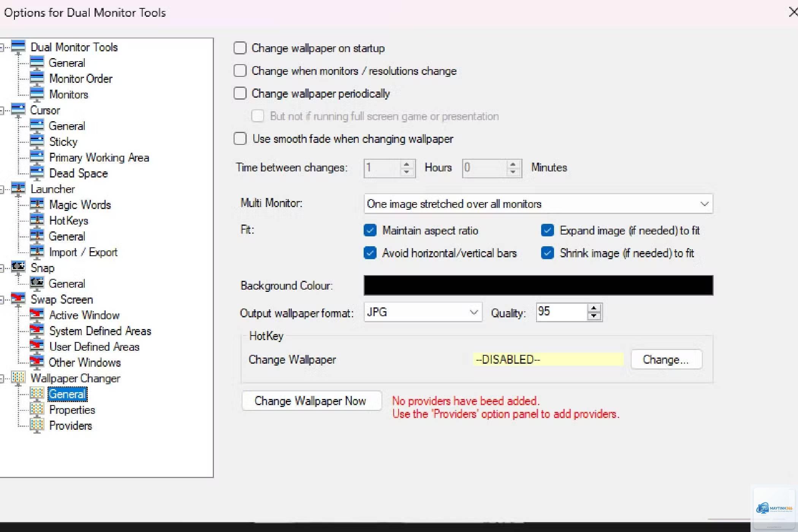Open the Output wallpaper format dropdown
Screen dimensions: 798x532
click(423, 312)
